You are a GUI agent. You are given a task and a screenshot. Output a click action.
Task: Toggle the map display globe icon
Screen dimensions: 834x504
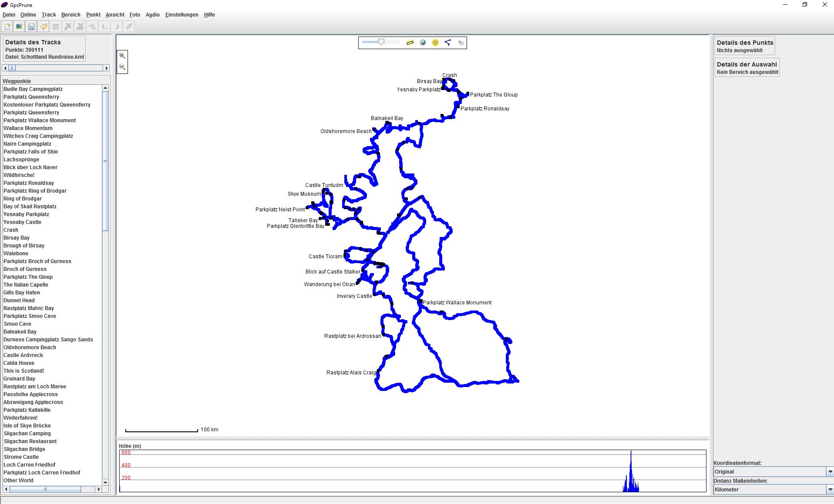pos(423,43)
